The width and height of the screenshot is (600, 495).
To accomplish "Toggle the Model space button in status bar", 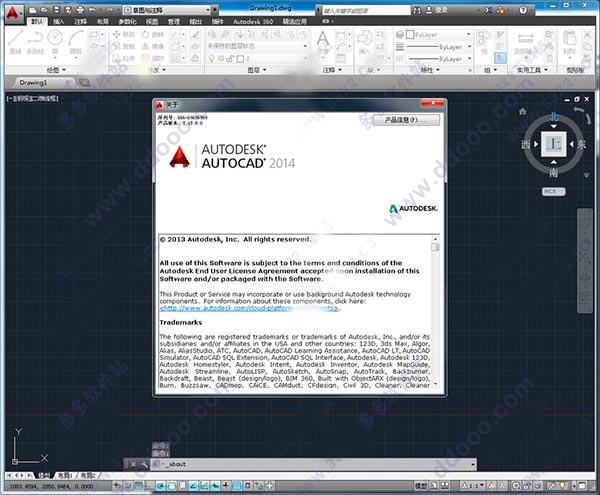I will [x=421, y=486].
